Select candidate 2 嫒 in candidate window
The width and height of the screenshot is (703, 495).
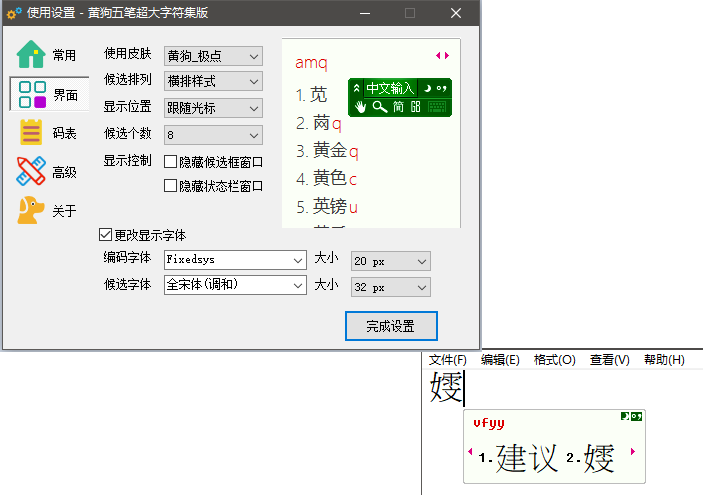[x=590, y=458]
